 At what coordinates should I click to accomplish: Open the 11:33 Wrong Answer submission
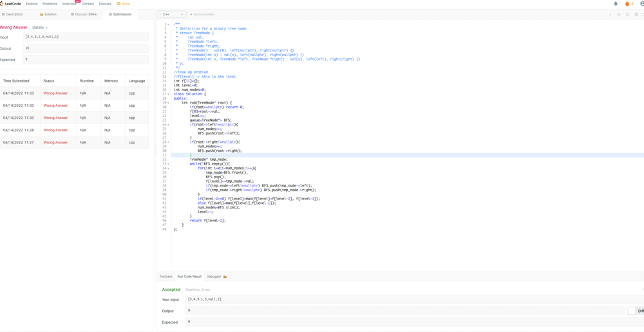point(55,93)
